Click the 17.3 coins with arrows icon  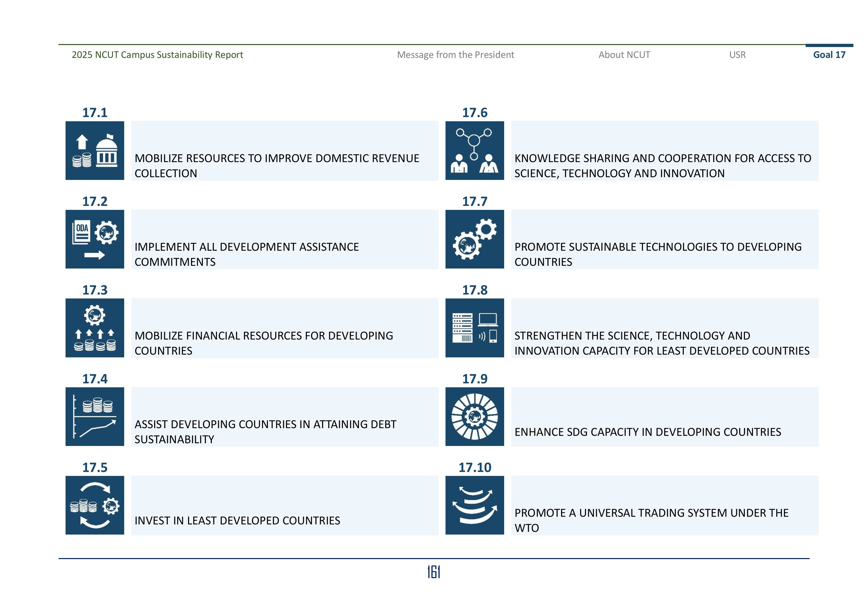[x=94, y=328]
